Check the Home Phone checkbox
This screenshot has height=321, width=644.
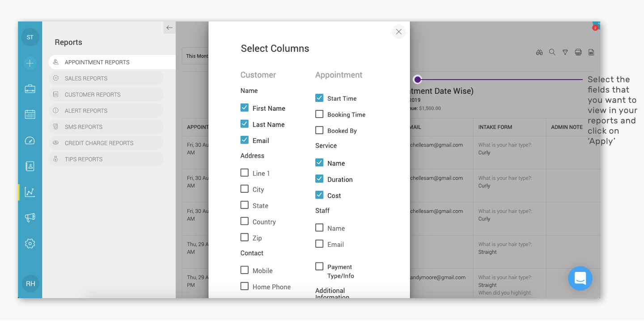coord(245,286)
